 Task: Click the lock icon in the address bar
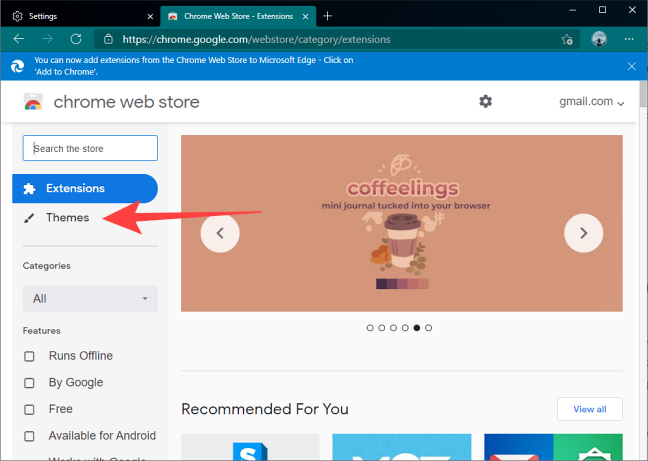108,39
